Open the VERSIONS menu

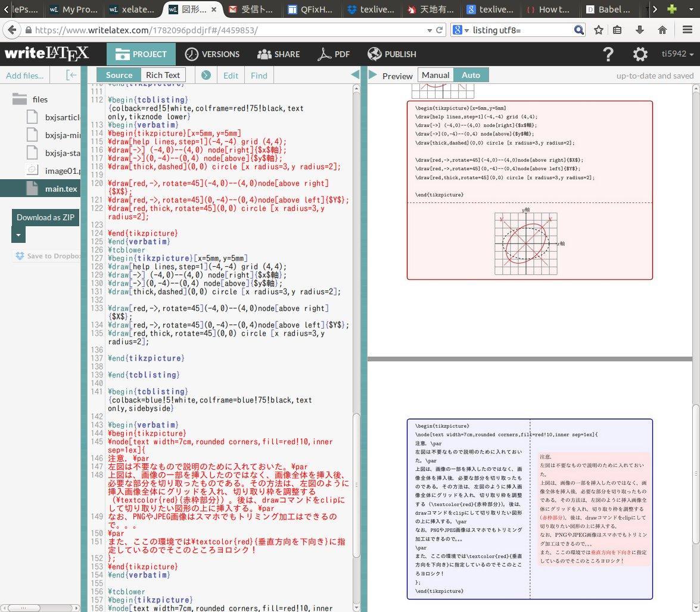[x=212, y=54]
